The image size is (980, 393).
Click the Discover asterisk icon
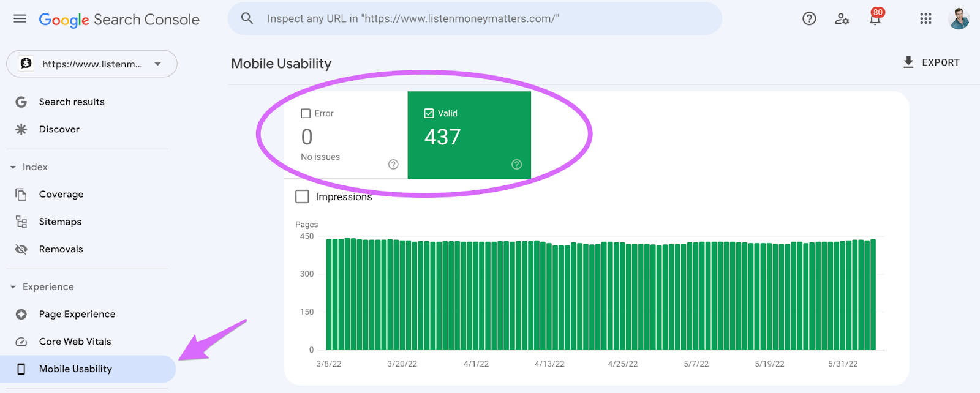point(21,129)
